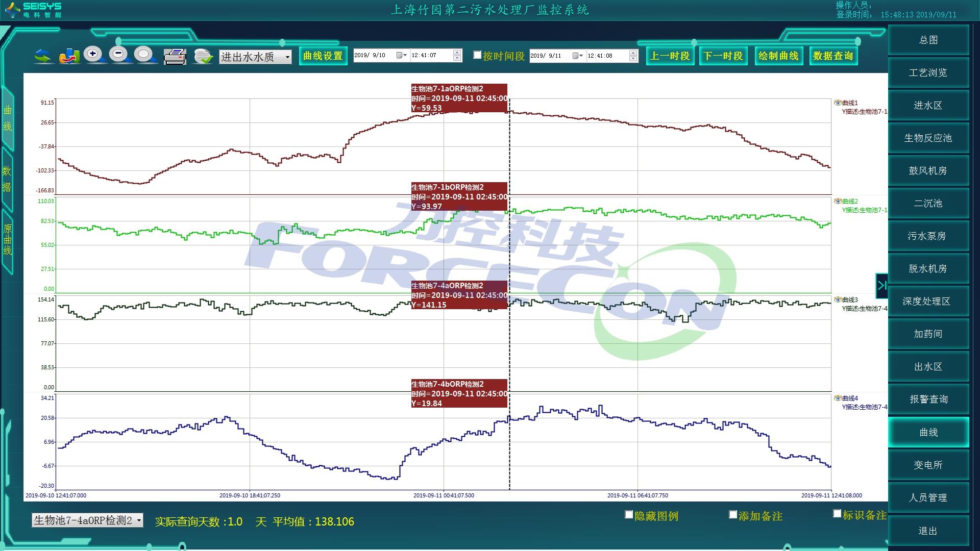Image resolution: width=980 pixels, height=551 pixels.
Task: Toggle eye icon for 曲线2 legend
Action: tap(838, 201)
